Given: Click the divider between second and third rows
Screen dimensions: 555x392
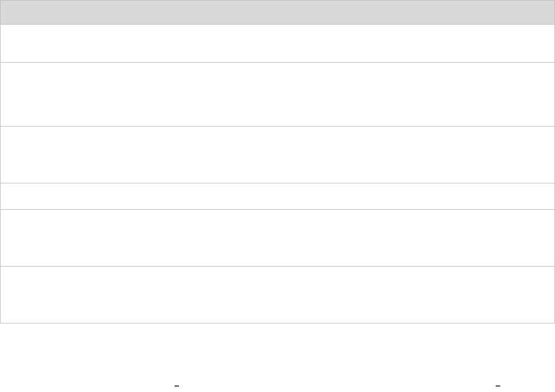Looking at the screenshot, I should coord(277,126).
